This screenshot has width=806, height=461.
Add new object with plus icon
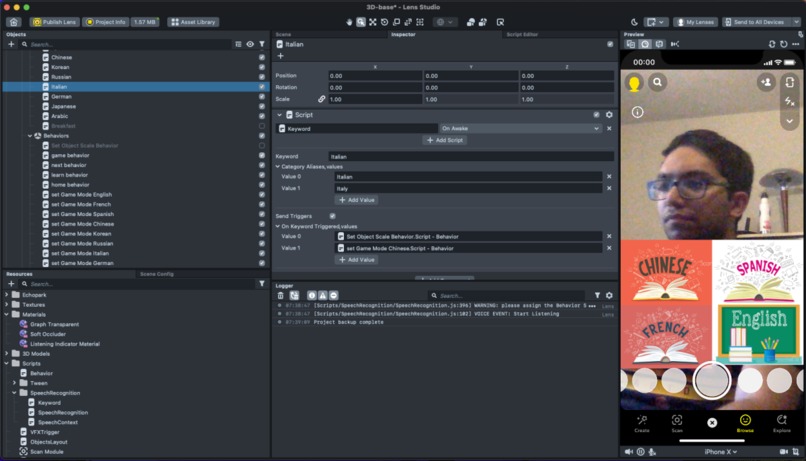[11, 44]
